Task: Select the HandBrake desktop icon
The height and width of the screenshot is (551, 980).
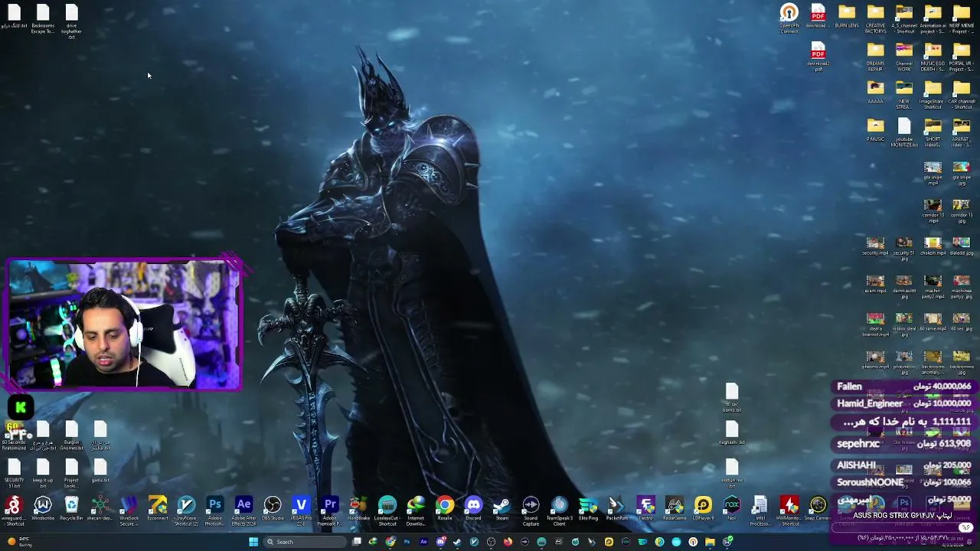Action: tap(358, 509)
